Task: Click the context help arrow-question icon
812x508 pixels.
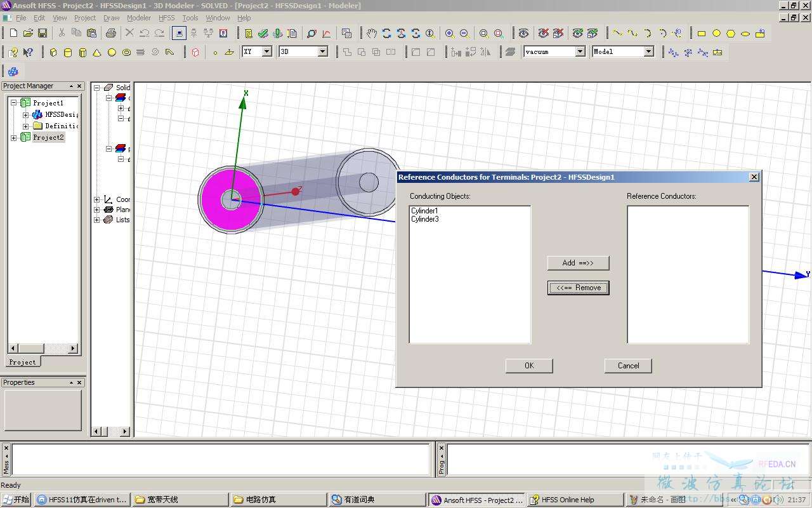Action: pos(28,52)
